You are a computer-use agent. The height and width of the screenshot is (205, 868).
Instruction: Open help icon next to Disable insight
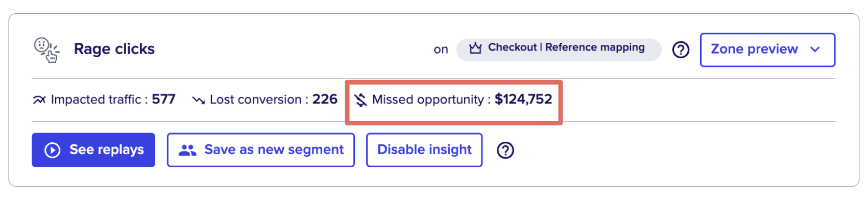point(505,150)
